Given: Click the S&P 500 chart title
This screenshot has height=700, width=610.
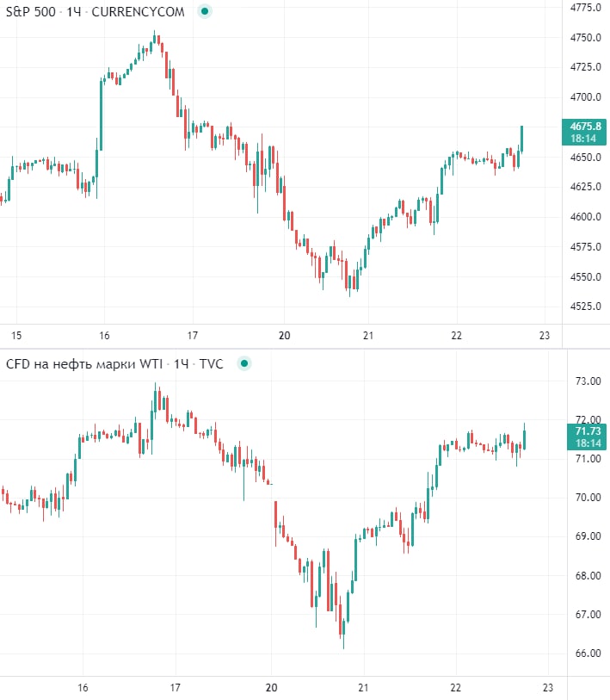Looking at the screenshot, I should (x=28, y=13).
